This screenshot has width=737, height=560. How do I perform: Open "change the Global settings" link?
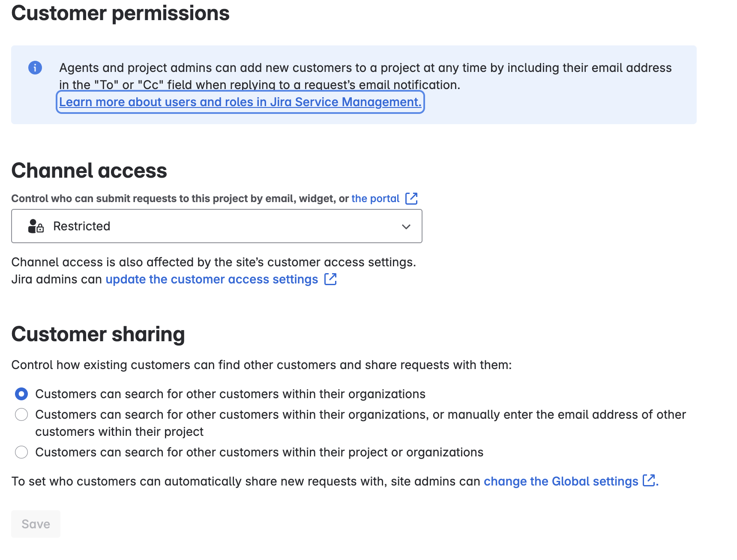point(561,481)
